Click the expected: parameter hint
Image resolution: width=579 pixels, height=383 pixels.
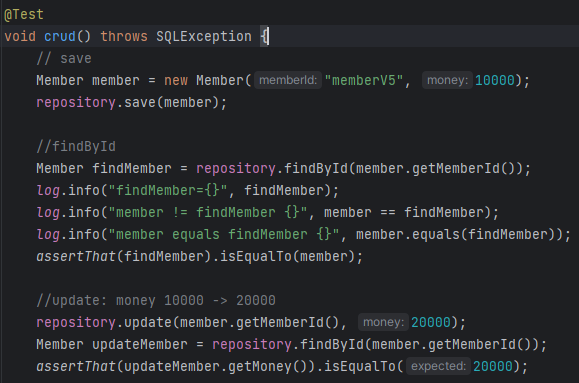click(438, 366)
